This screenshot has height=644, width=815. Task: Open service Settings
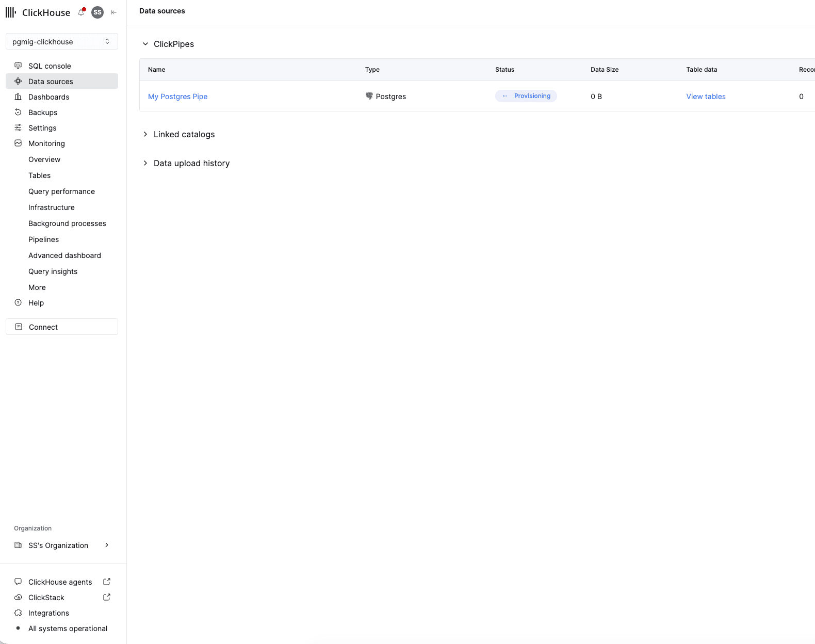pos(62,127)
